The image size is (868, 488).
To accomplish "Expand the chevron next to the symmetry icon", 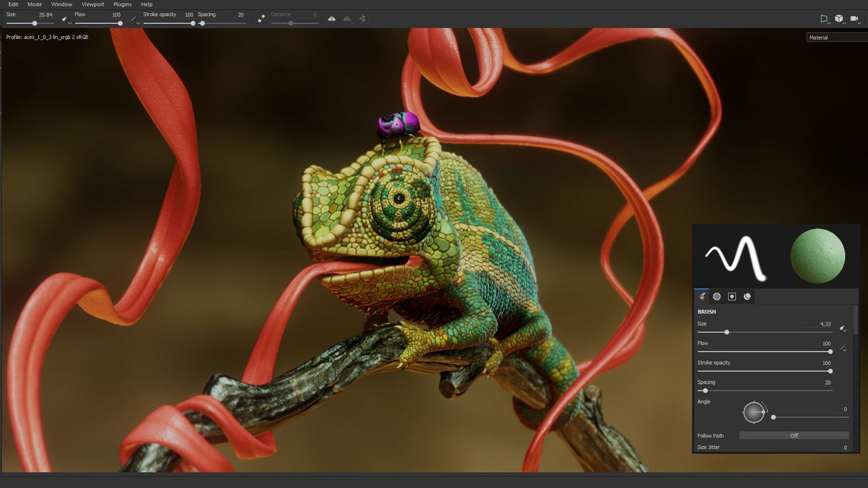I will click(x=352, y=22).
